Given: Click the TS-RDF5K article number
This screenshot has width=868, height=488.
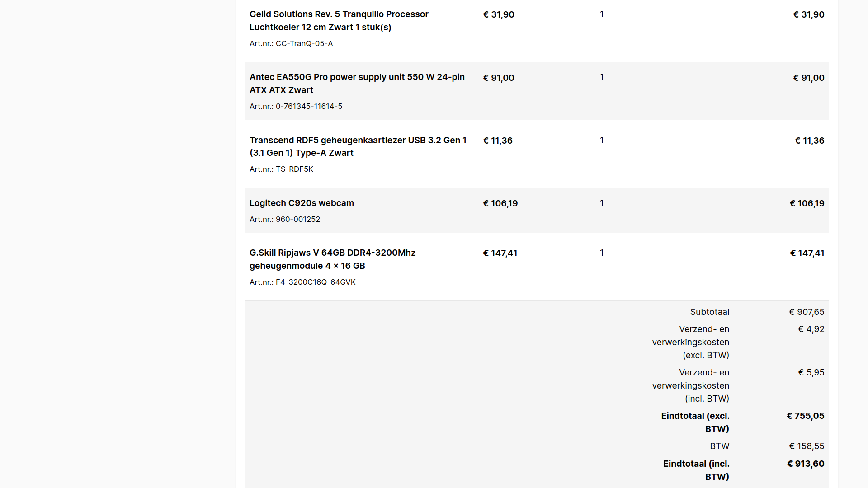Looking at the screenshot, I should (x=294, y=169).
